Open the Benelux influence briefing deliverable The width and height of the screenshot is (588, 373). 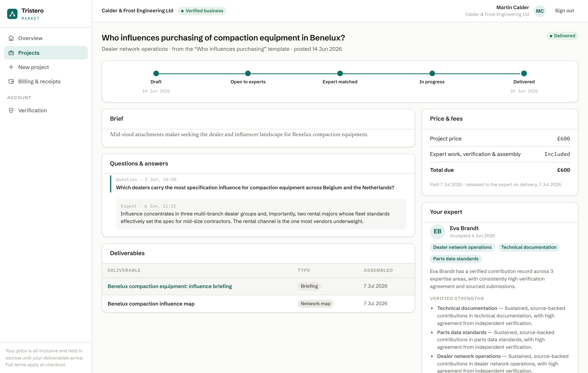(x=170, y=286)
